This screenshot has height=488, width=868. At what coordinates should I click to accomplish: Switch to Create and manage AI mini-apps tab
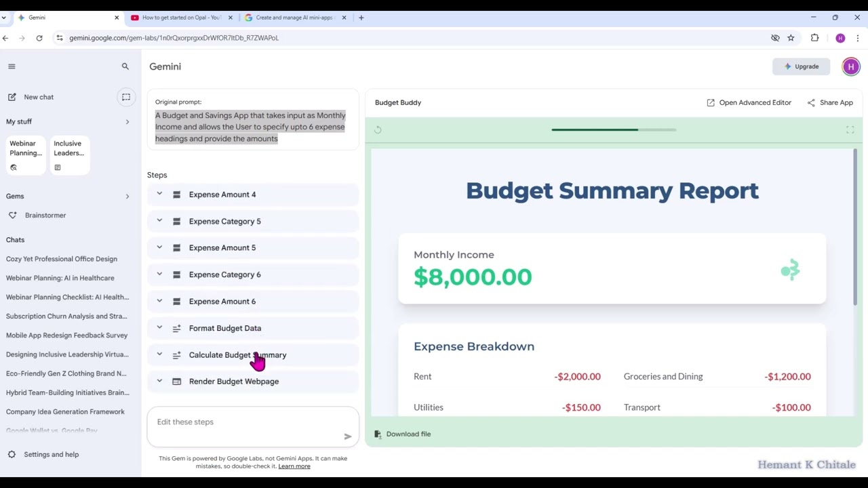click(295, 18)
